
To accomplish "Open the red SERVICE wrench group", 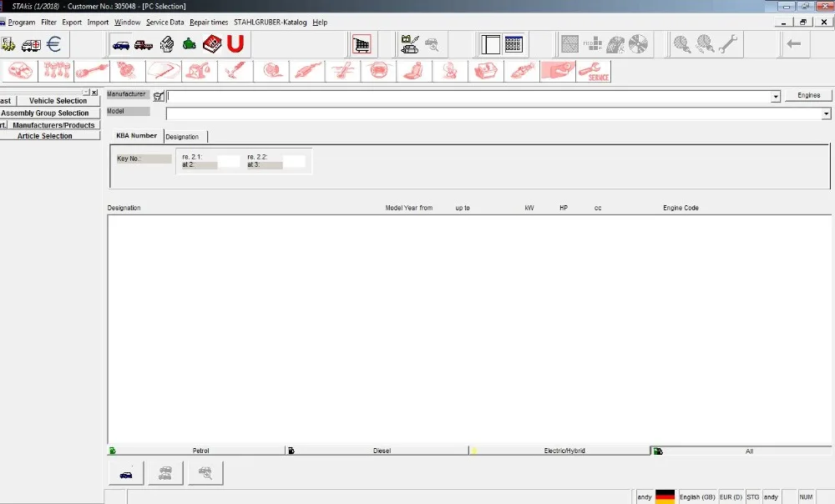I will (593, 71).
